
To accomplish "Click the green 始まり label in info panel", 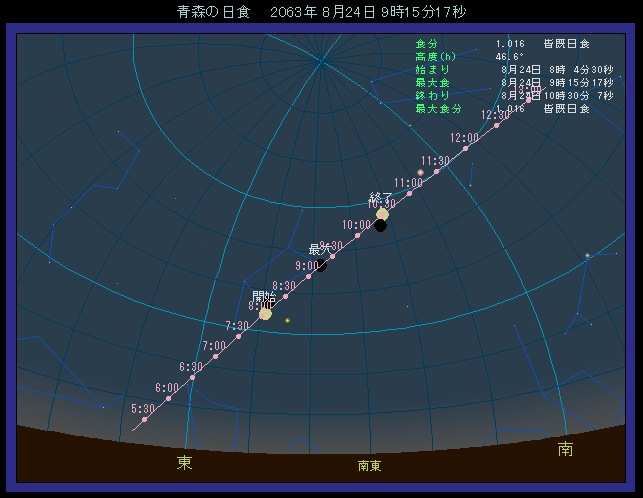I will tap(433, 70).
